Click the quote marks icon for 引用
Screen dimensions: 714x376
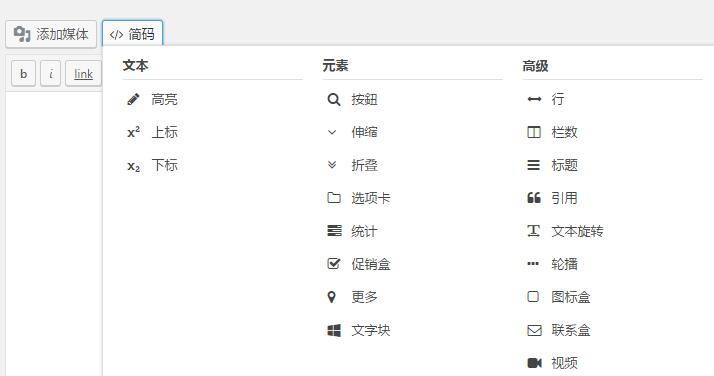534,198
